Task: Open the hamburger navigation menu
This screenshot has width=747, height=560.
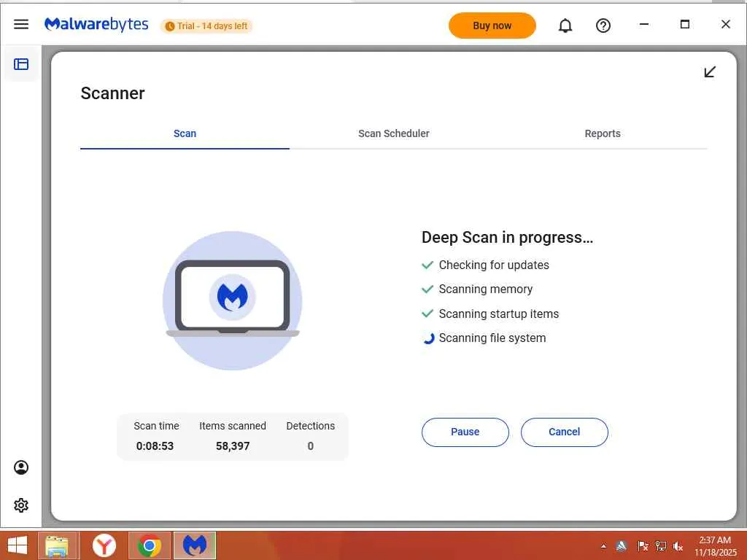Action: tap(21, 24)
